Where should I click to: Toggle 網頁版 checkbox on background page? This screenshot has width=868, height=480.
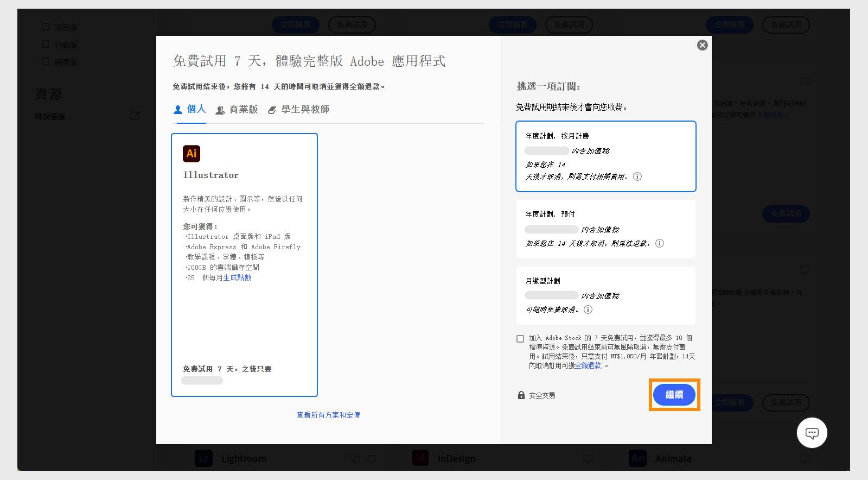point(46,61)
